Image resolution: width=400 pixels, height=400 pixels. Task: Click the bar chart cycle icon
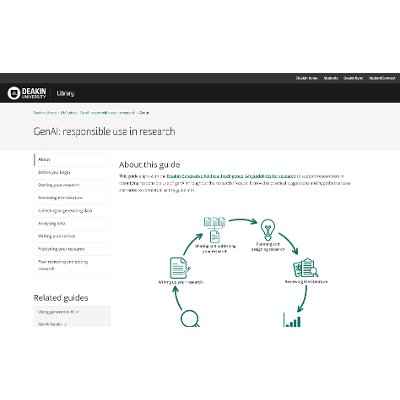click(292, 320)
